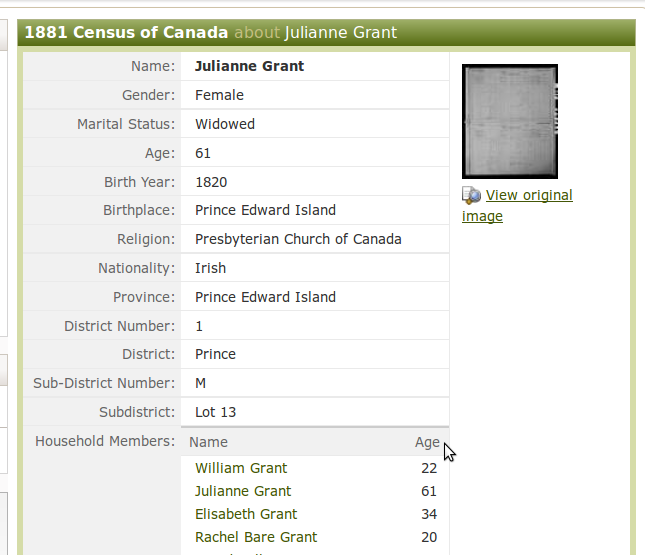The height and width of the screenshot is (555, 645).
Task: Click the Widowed marital status value
Action: [225, 124]
